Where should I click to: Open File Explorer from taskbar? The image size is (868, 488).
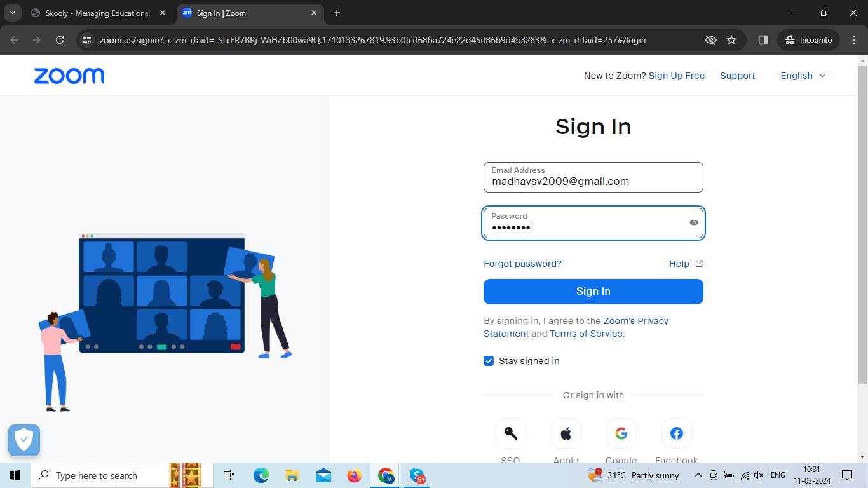tap(292, 475)
